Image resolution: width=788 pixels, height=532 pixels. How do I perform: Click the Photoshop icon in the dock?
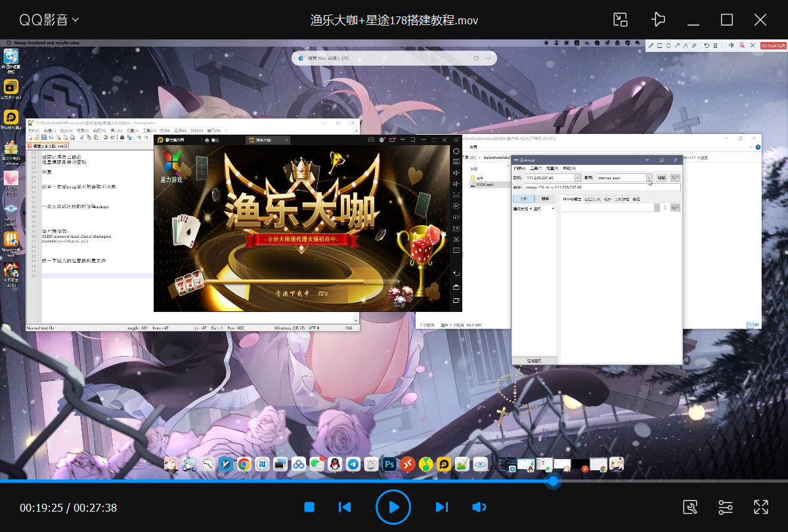click(x=389, y=464)
